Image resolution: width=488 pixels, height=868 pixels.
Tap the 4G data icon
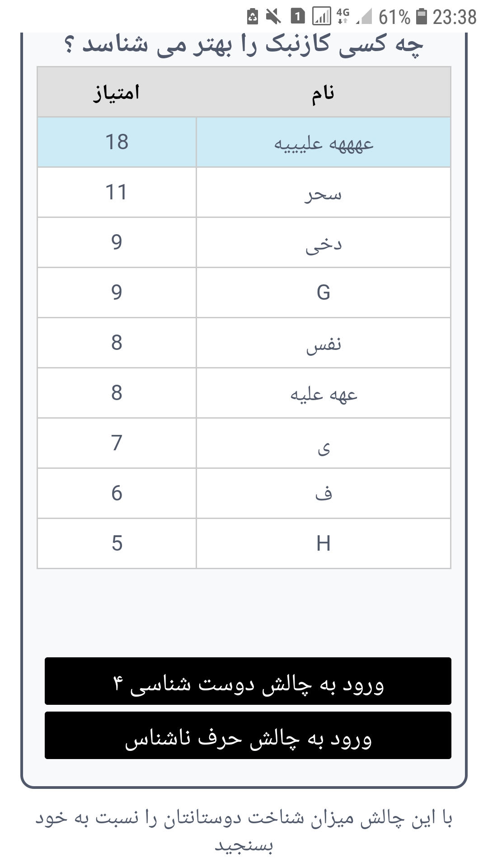pyautogui.click(x=343, y=16)
